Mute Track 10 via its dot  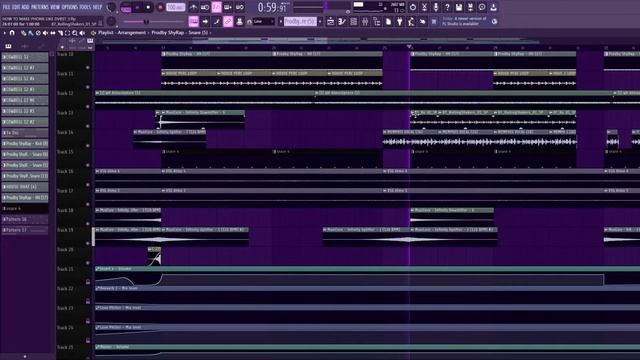coord(88,68)
